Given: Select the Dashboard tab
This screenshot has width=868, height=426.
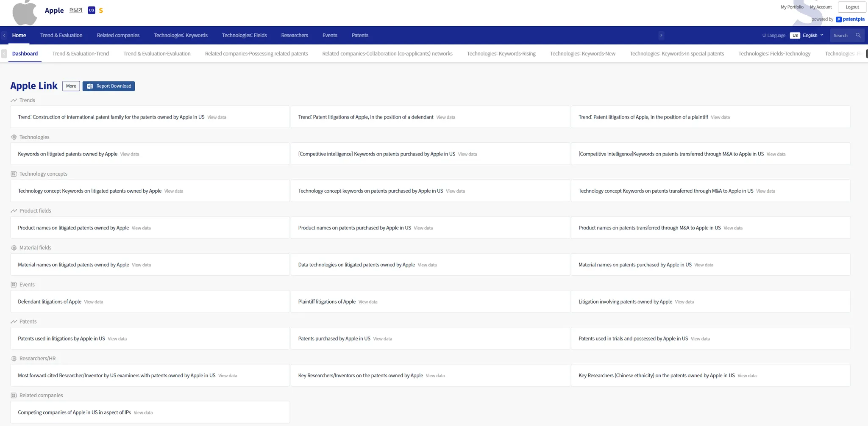Looking at the screenshot, I should point(25,54).
